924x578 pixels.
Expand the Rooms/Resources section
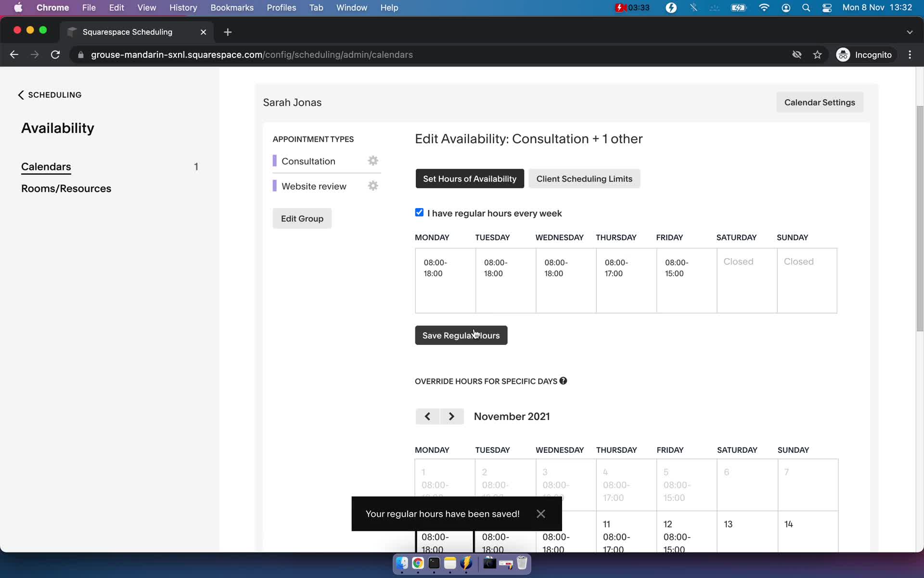tap(66, 188)
